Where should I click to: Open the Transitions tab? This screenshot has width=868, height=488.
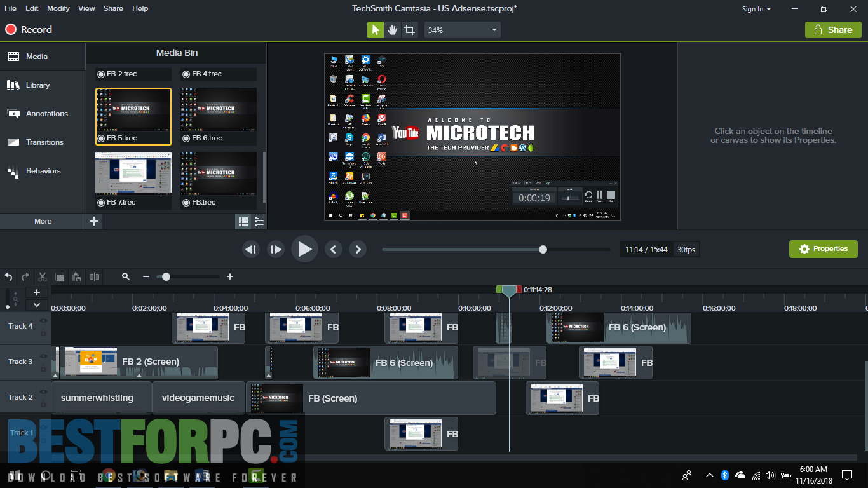tap(43, 142)
